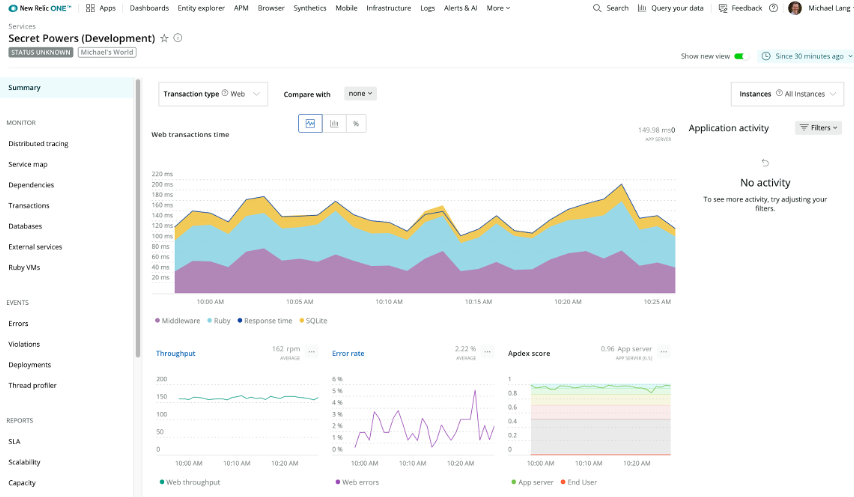Select Summary in the sidebar
The width and height of the screenshot is (854, 497).
pyautogui.click(x=66, y=88)
